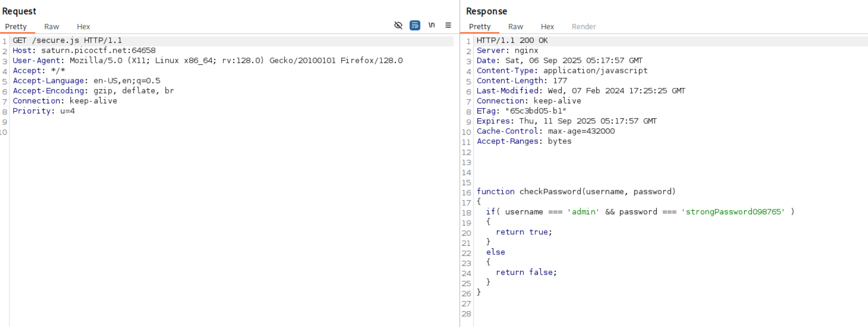Click the Request panel title
The height and width of the screenshot is (327, 868).
click(x=19, y=11)
